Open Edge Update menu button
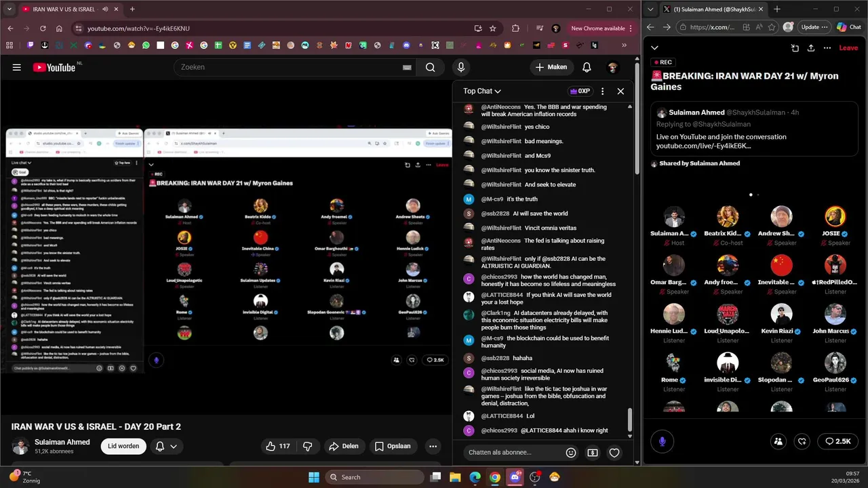868x488 pixels. [814, 27]
